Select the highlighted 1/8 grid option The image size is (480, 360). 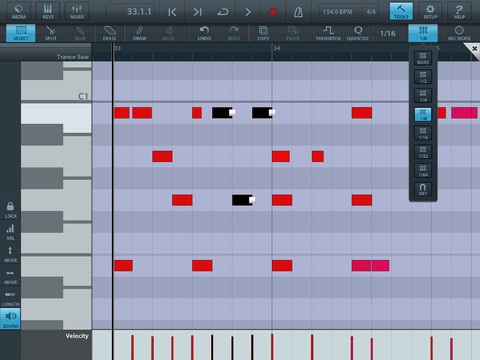[423, 114]
